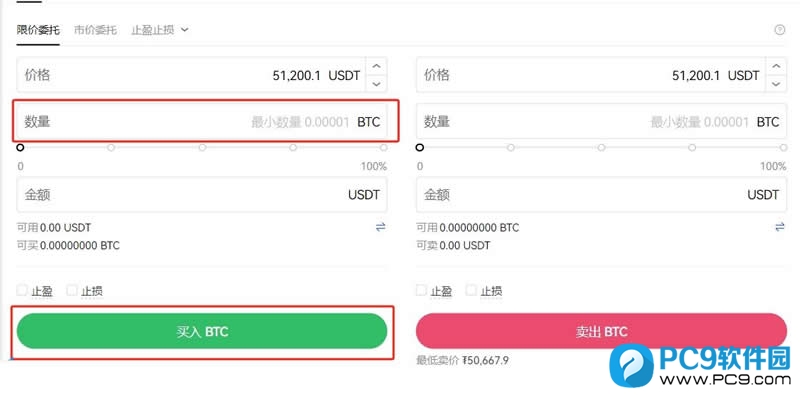The image size is (800, 395).
Task: Click the buy-side 数量 BTC input field
Action: (202, 122)
